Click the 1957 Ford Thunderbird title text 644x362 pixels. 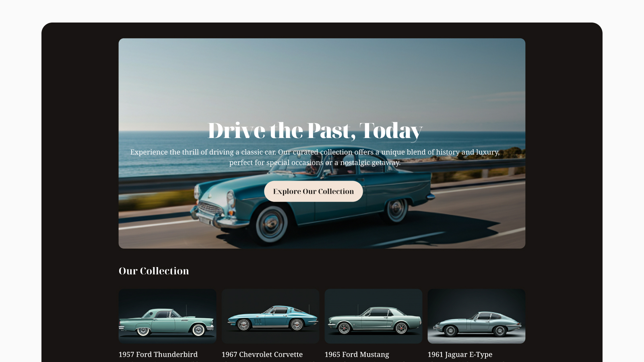[158, 354]
